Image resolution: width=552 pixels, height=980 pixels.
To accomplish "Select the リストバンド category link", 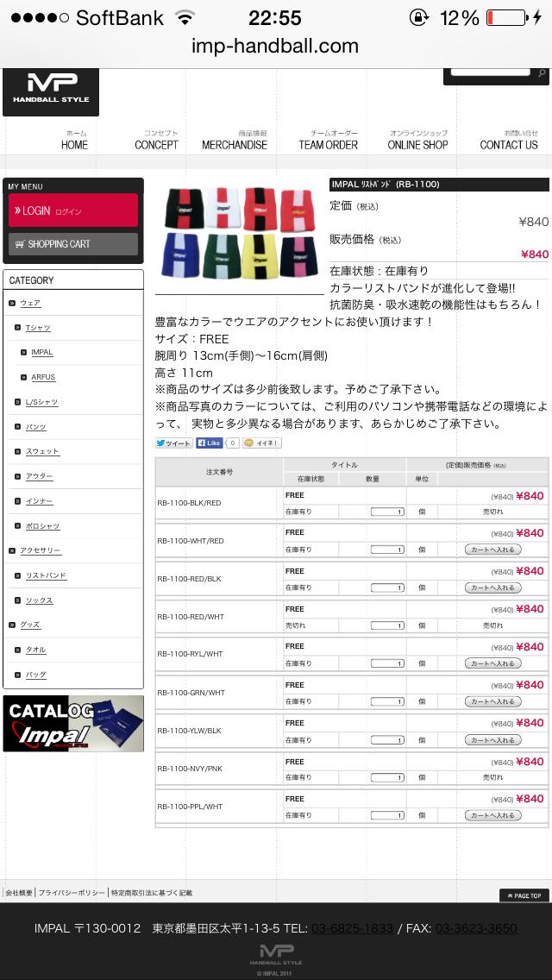I will pos(46,575).
